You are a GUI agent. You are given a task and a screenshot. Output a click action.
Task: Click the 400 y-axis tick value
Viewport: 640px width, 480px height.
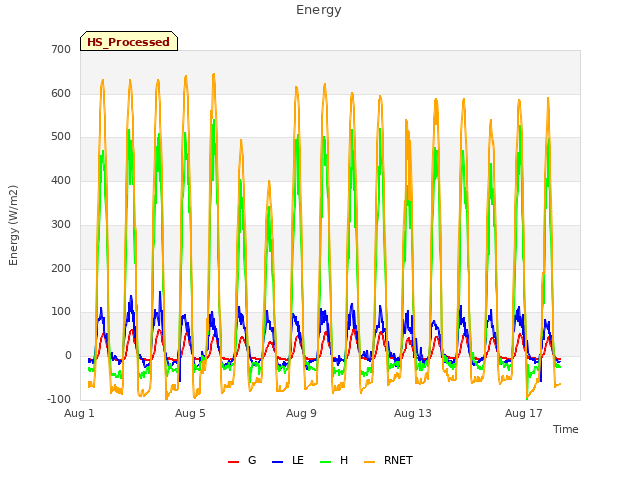point(61,180)
